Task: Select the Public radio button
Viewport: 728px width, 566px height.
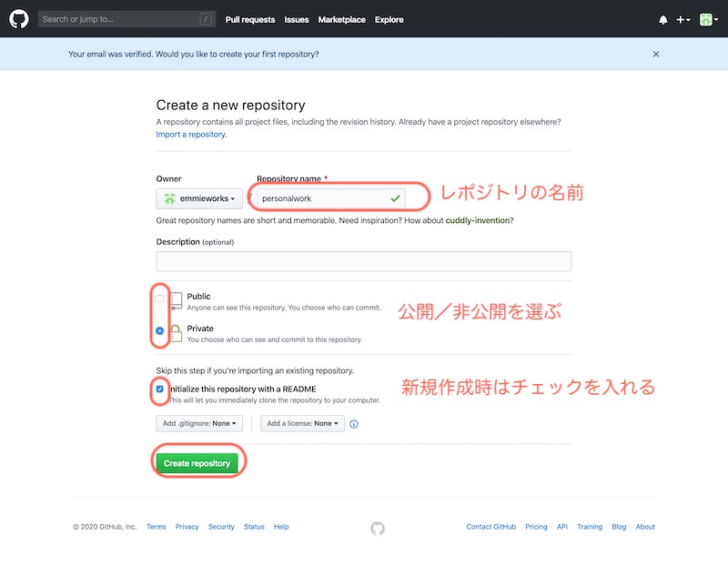Action: click(160, 298)
